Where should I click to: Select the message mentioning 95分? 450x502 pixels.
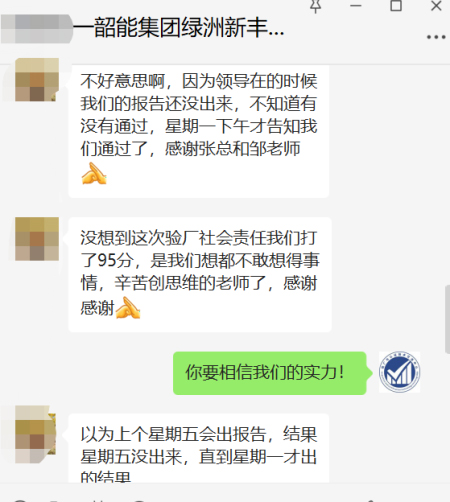tap(200, 274)
